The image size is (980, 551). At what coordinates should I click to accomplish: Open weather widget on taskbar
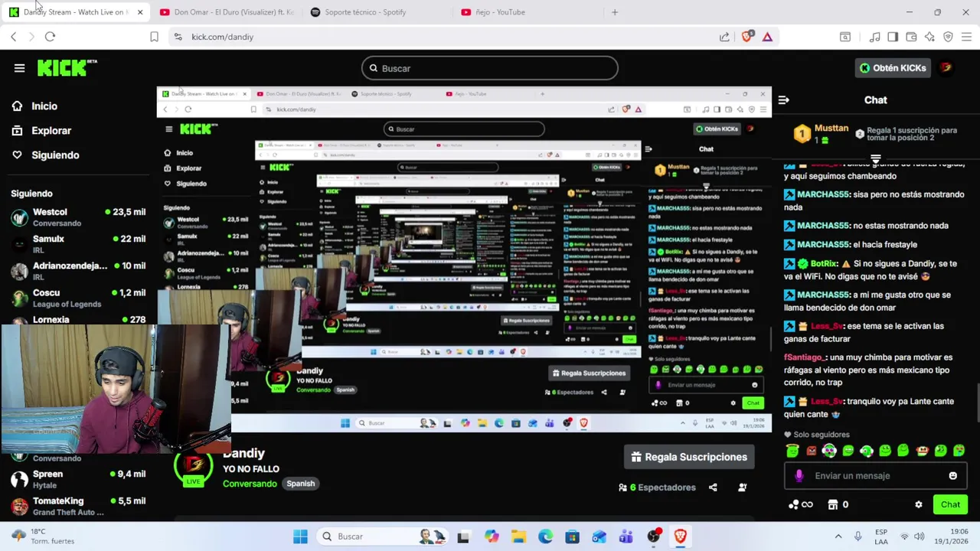click(43, 536)
